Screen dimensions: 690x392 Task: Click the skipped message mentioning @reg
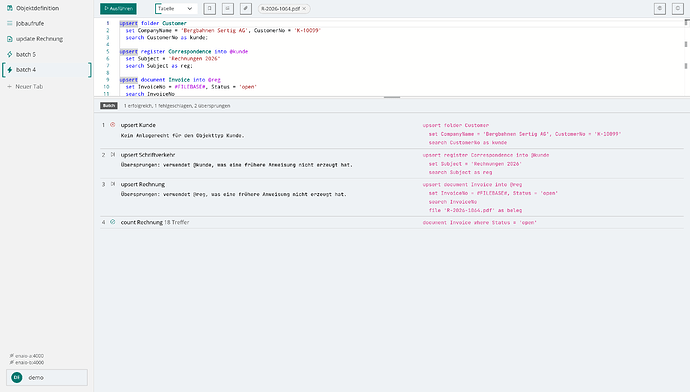234,194
